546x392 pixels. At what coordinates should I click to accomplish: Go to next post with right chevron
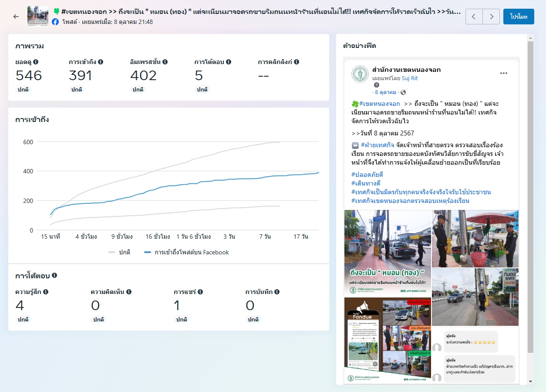click(492, 17)
